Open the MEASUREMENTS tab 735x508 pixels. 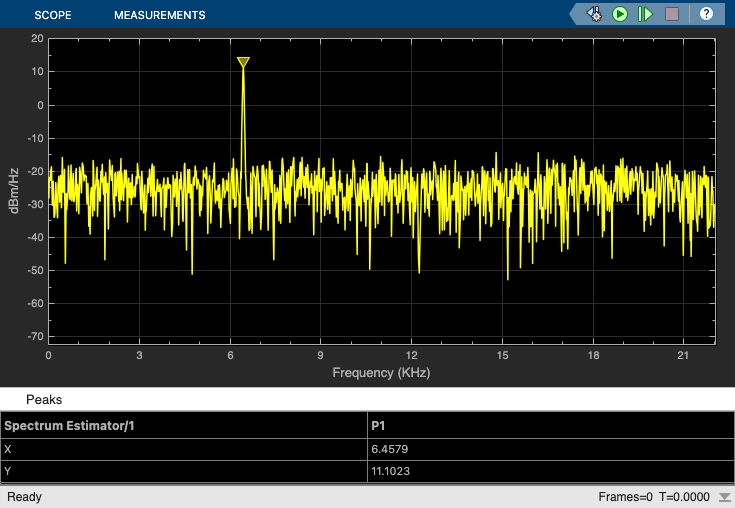click(159, 15)
